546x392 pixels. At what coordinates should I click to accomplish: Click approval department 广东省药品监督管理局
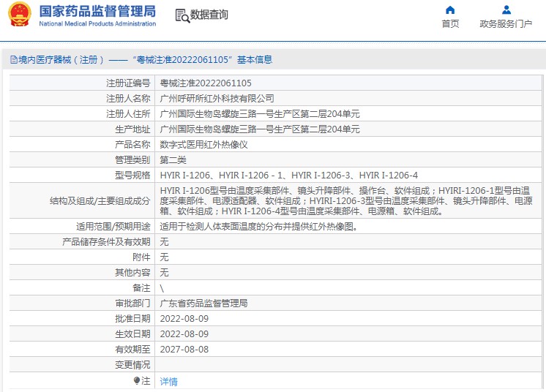coord(203,303)
